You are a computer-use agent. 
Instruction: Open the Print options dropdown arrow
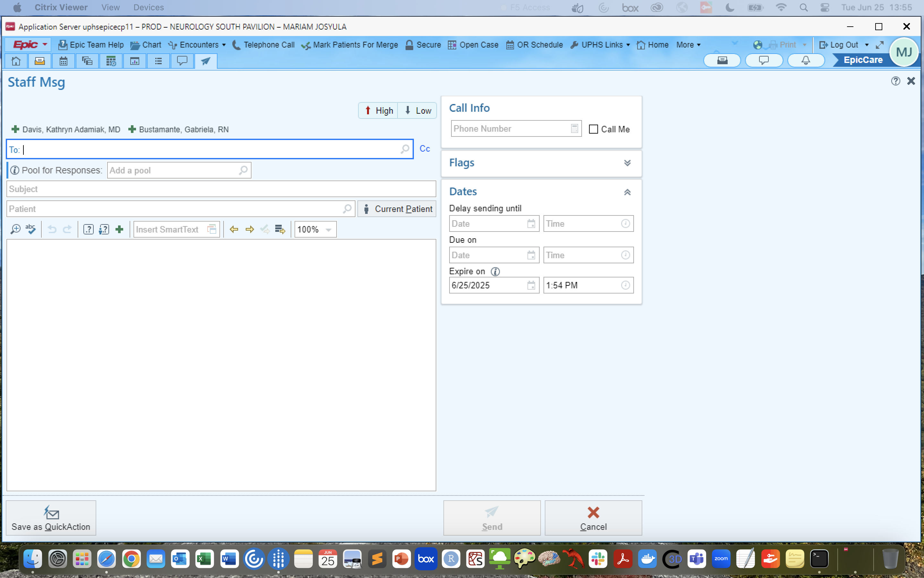coord(805,45)
